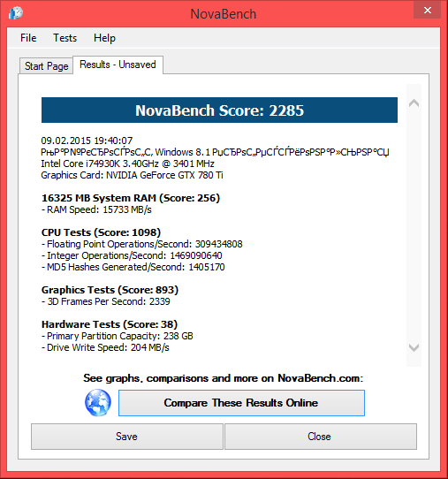Click the Graphics Tests score heading

[x=110, y=290]
